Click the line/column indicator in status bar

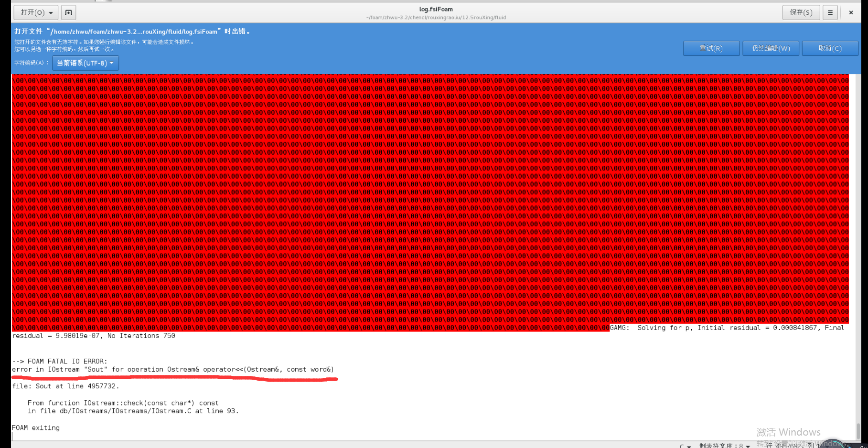coord(793,445)
